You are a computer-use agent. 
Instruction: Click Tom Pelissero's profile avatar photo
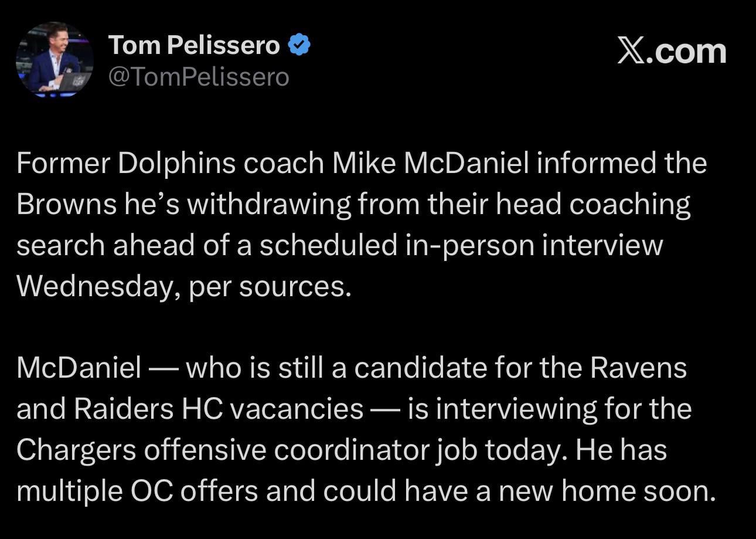point(55,59)
